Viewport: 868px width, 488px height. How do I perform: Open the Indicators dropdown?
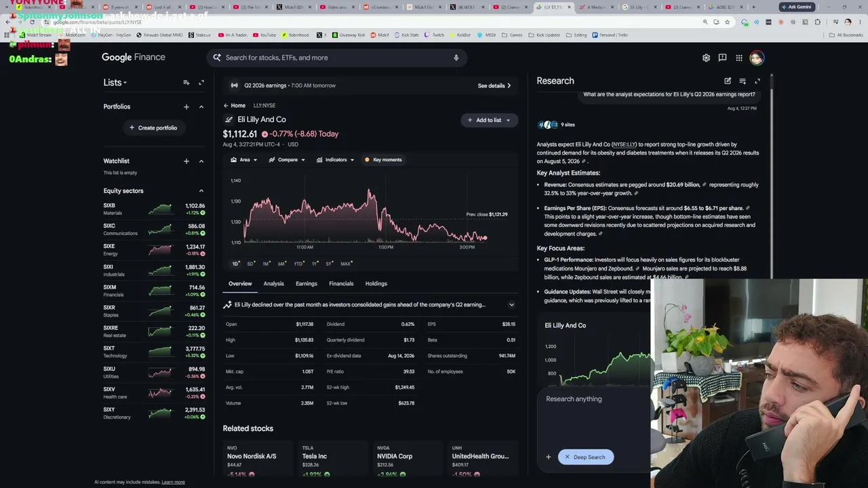pyautogui.click(x=335, y=160)
